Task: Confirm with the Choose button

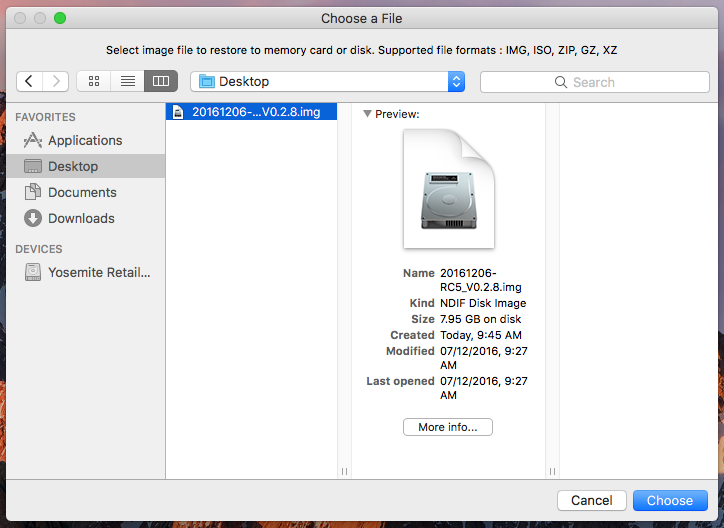Action: pyautogui.click(x=669, y=500)
